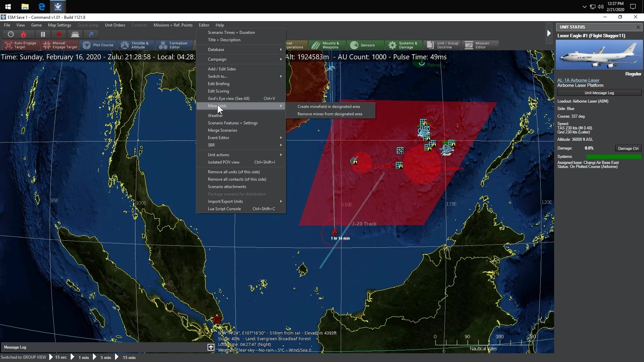644x362 pixels.
Task: Open the Unit Orders menu
Action: point(115,25)
